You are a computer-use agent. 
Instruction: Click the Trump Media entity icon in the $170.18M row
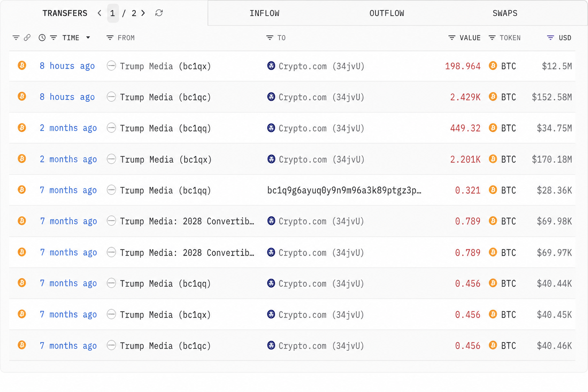click(111, 159)
